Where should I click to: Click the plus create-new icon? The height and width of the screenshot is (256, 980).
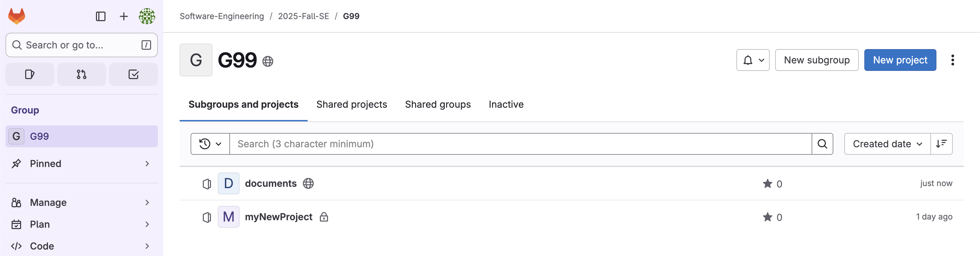[x=124, y=16]
